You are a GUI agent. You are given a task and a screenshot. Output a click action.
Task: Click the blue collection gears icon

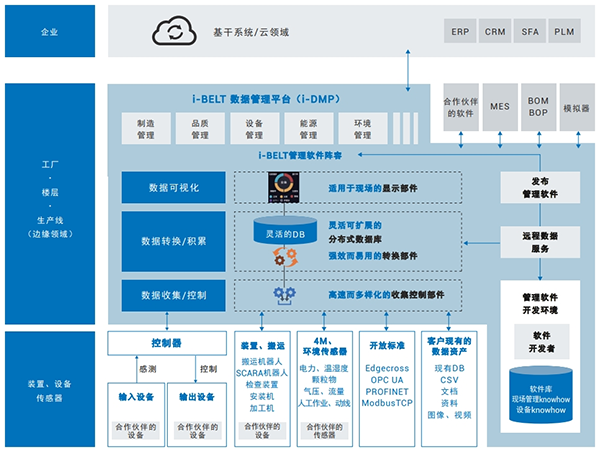click(x=284, y=295)
